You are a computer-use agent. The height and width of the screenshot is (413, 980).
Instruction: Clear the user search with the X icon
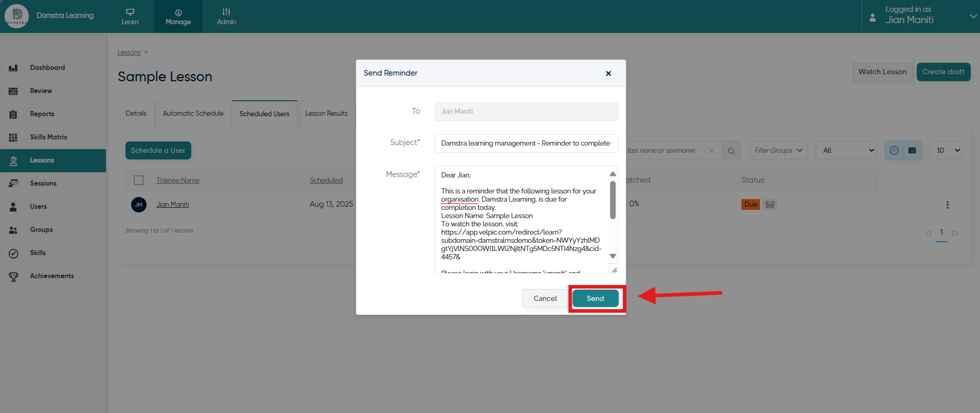tap(712, 151)
